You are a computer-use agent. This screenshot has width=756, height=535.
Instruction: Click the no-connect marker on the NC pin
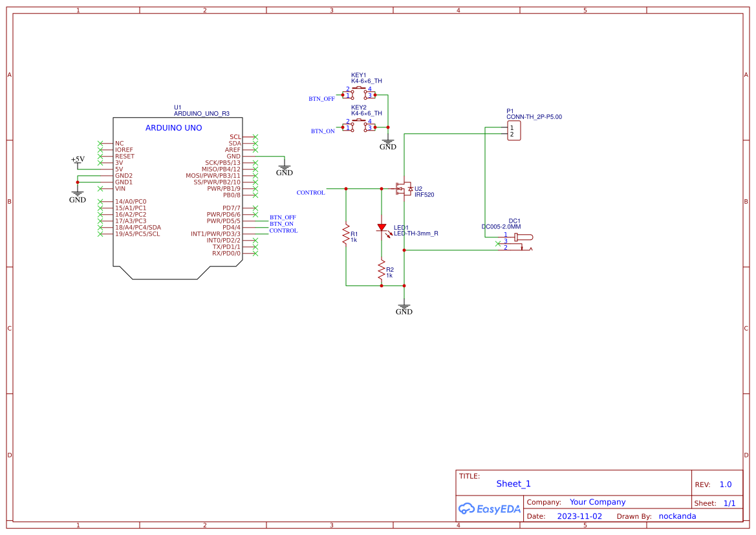click(102, 143)
